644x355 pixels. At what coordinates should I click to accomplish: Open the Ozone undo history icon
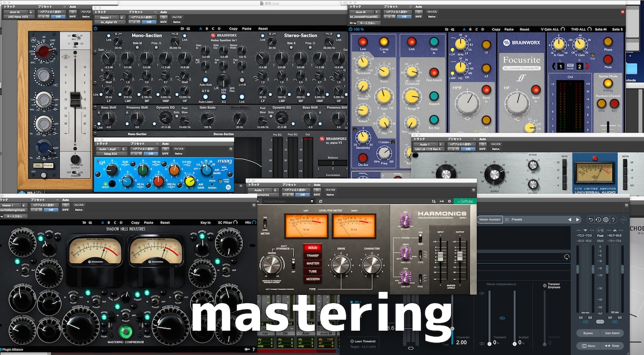click(598, 219)
